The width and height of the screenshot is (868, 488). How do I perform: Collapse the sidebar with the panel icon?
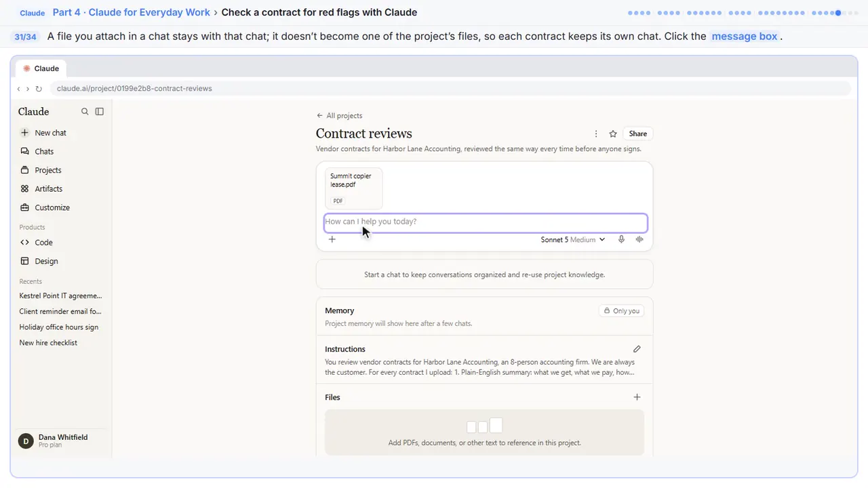pyautogui.click(x=100, y=112)
